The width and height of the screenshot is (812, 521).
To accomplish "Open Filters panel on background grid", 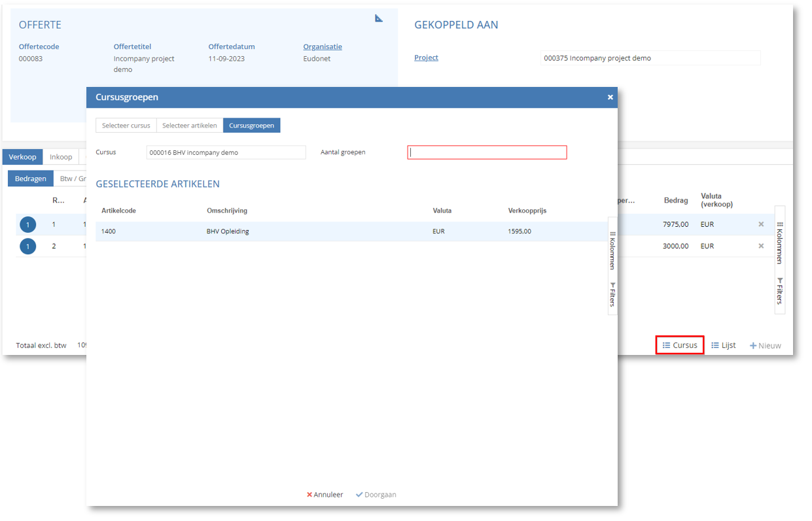I will pos(780,291).
